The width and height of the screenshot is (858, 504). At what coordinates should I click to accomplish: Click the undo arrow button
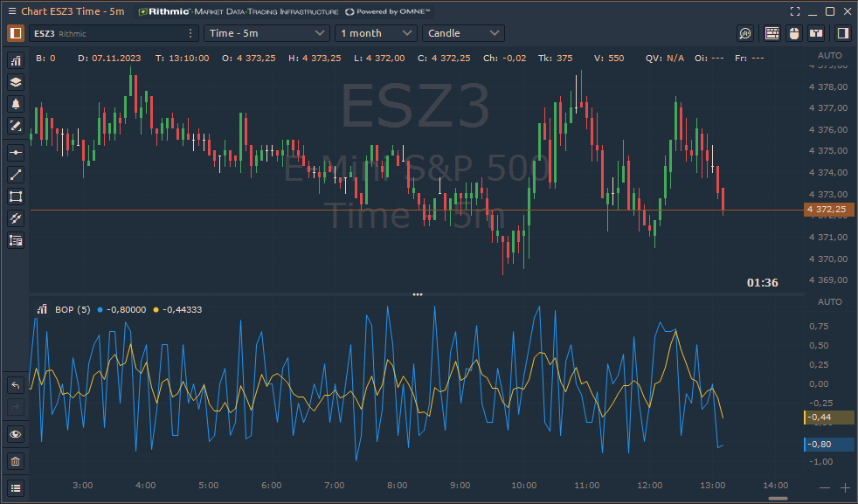click(x=16, y=385)
